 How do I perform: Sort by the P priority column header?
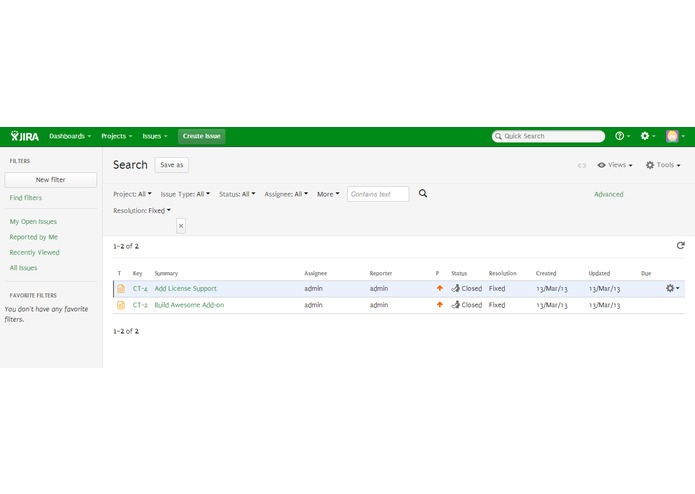pos(437,273)
